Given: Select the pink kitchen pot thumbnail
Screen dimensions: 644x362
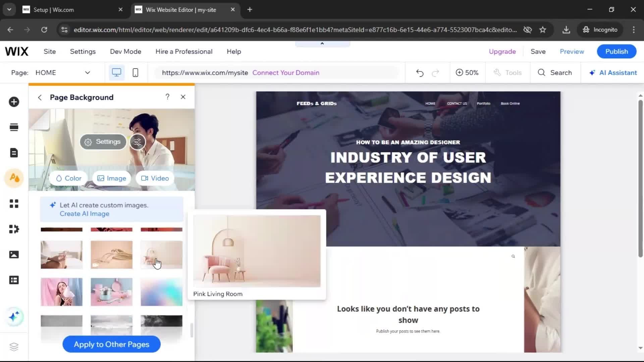Looking at the screenshot, I should coord(111,292).
